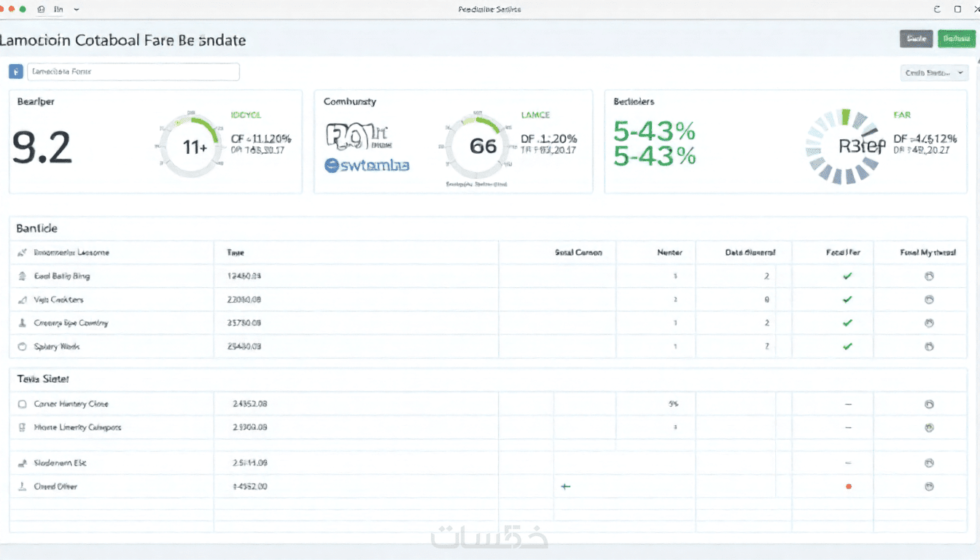Click the red status dot in the last row
980x560 pixels.
848,486
